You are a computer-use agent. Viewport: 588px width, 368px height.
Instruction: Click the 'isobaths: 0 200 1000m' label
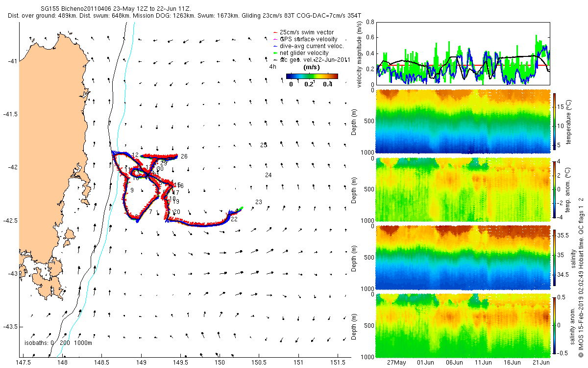(58, 342)
